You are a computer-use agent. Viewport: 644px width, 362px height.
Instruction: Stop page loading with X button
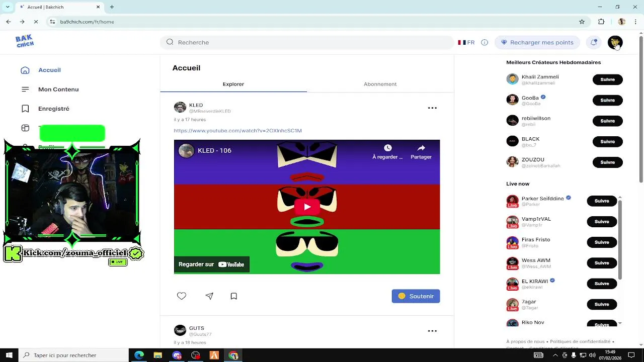[x=36, y=22]
